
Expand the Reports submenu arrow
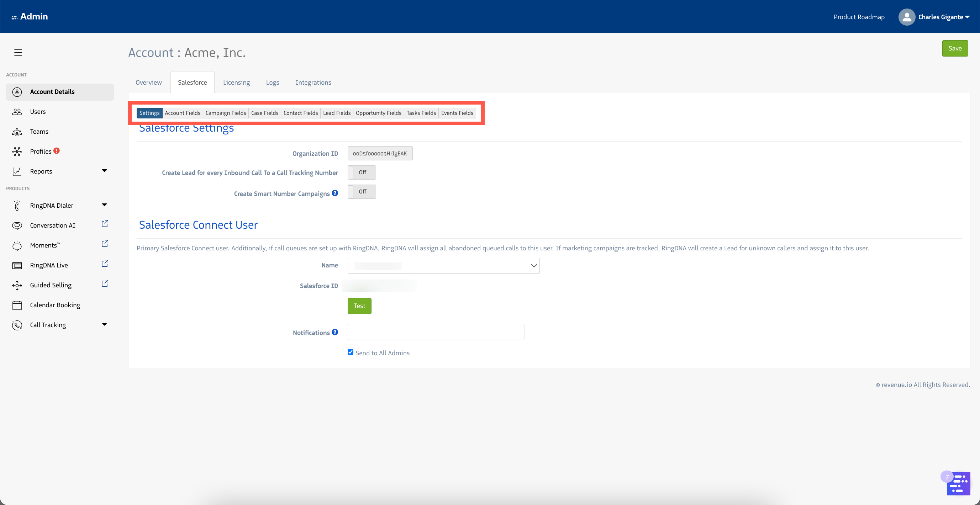coord(104,171)
